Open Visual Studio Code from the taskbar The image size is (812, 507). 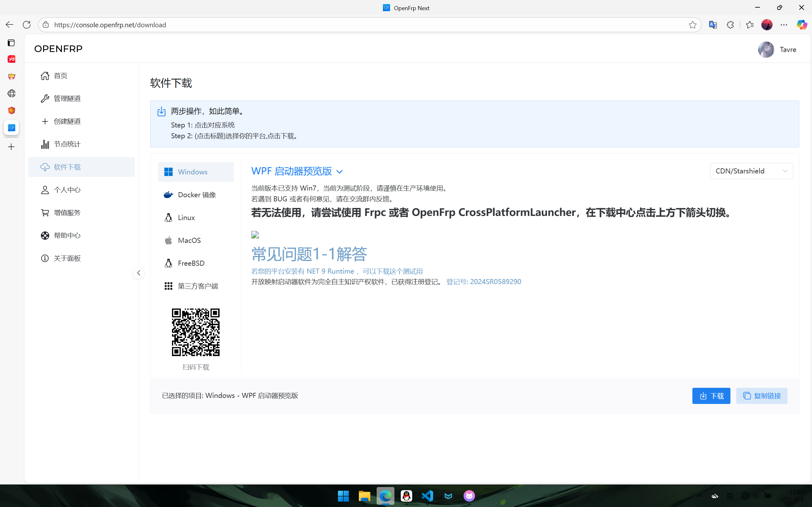(x=427, y=496)
